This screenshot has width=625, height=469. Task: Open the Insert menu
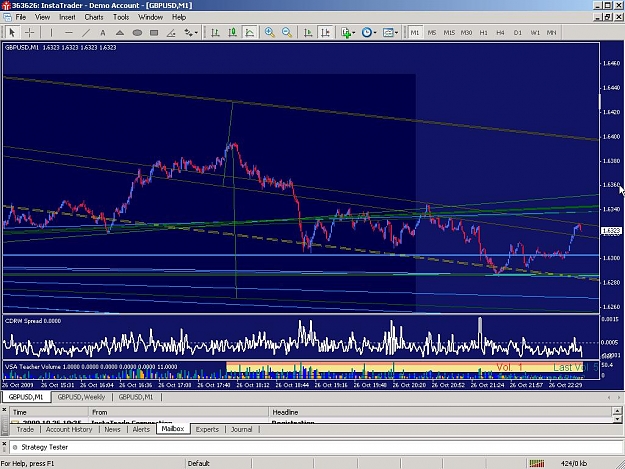click(x=67, y=17)
